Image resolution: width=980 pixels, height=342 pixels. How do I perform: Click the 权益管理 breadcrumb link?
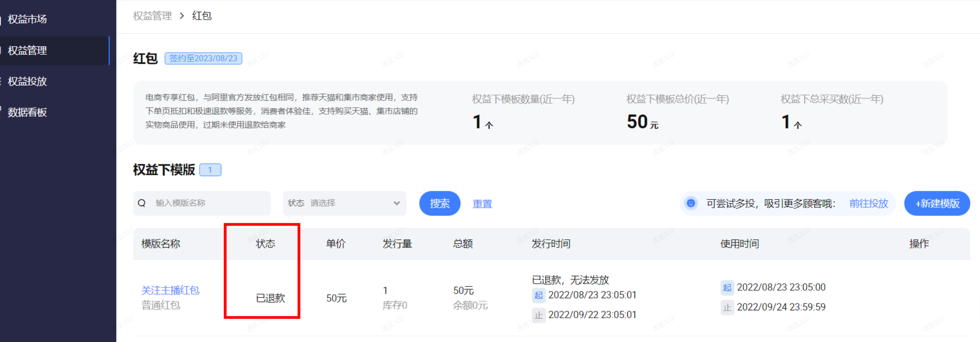tap(153, 16)
